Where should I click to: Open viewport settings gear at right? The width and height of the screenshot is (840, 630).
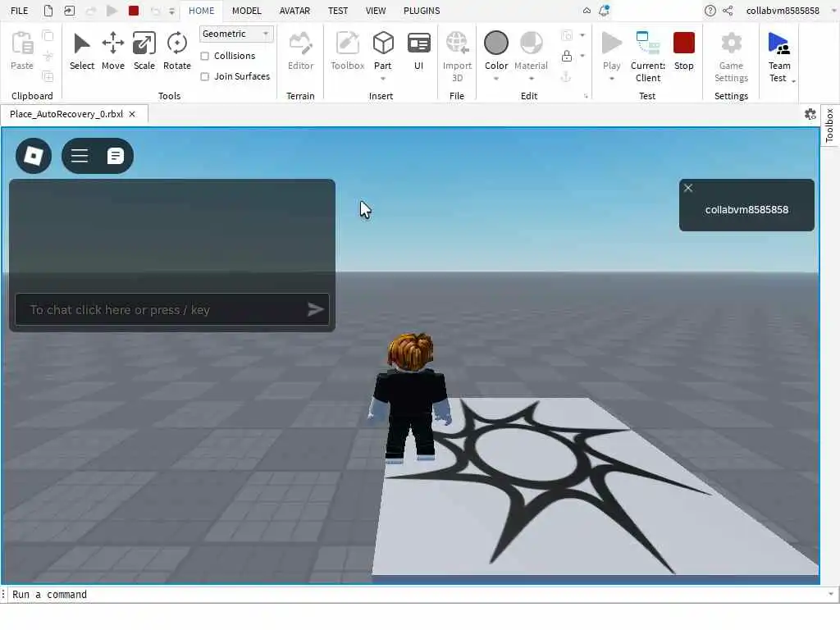click(810, 113)
